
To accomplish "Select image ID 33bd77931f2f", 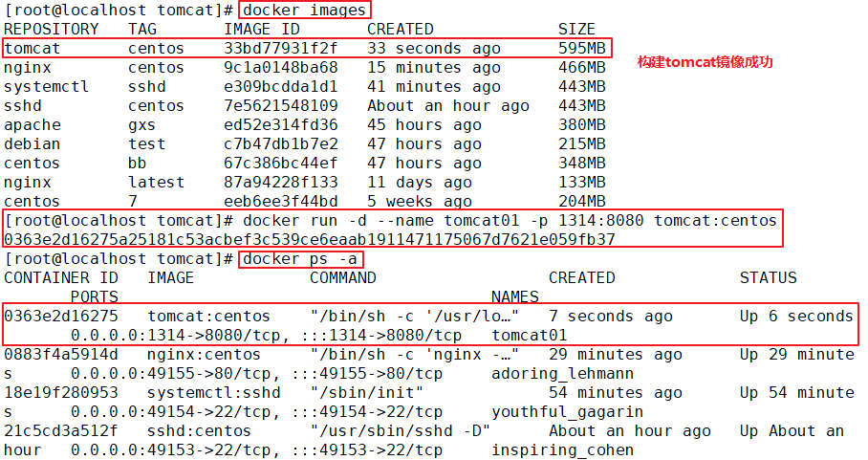I will tap(281, 48).
